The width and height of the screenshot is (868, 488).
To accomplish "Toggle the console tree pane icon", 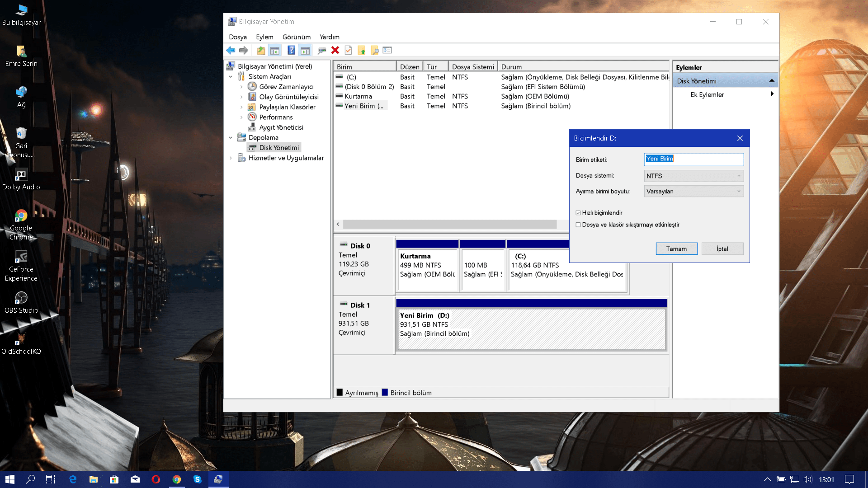I will point(274,50).
